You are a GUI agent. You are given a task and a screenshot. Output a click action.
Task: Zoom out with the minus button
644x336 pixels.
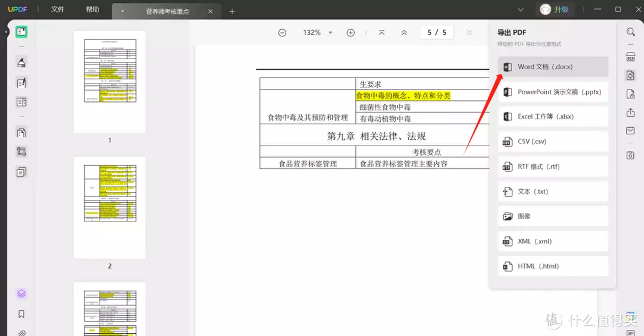[282, 33]
